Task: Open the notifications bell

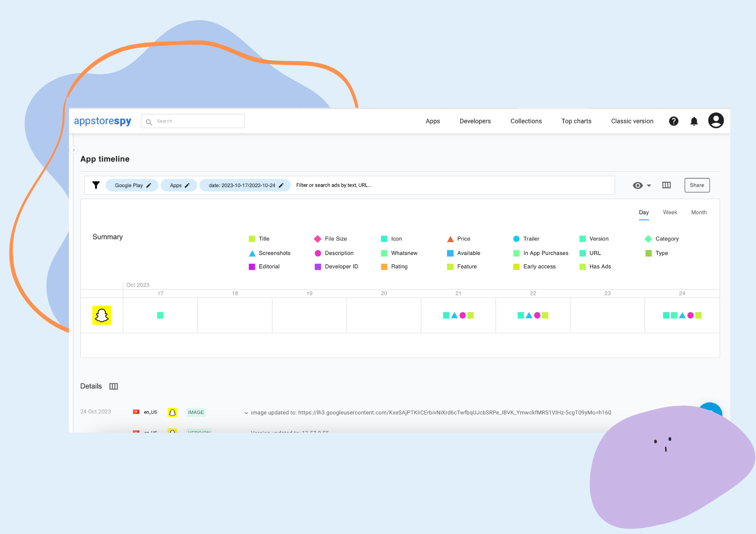Action: point(694,121)
